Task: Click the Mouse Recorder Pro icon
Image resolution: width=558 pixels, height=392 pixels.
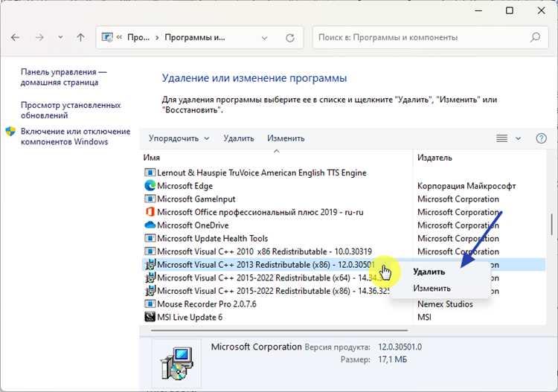Action: coord(150,304)
